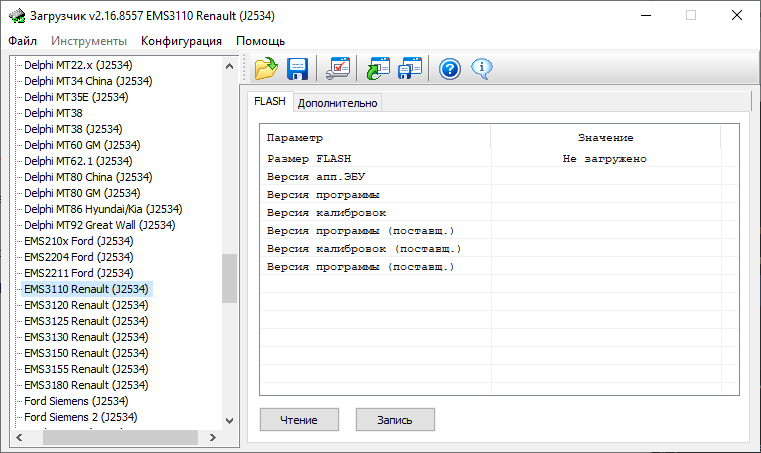Viewport: 761px width, 453px height.
Task: Select Ford Siemens 2 (J2534)
Action: [81, 417]
